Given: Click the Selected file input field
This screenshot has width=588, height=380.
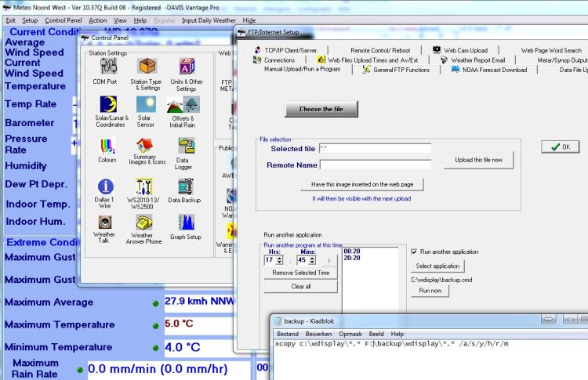Looking at the screenshot, I should (375, 148).
